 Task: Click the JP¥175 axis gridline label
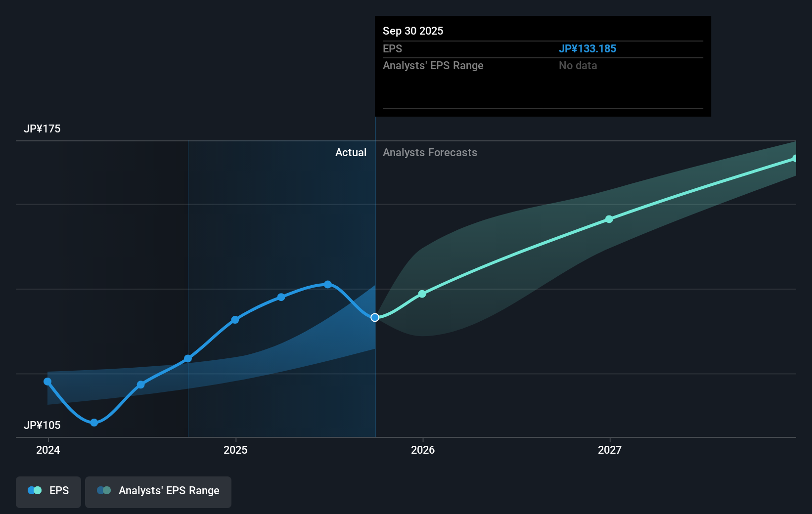(43, 128)
